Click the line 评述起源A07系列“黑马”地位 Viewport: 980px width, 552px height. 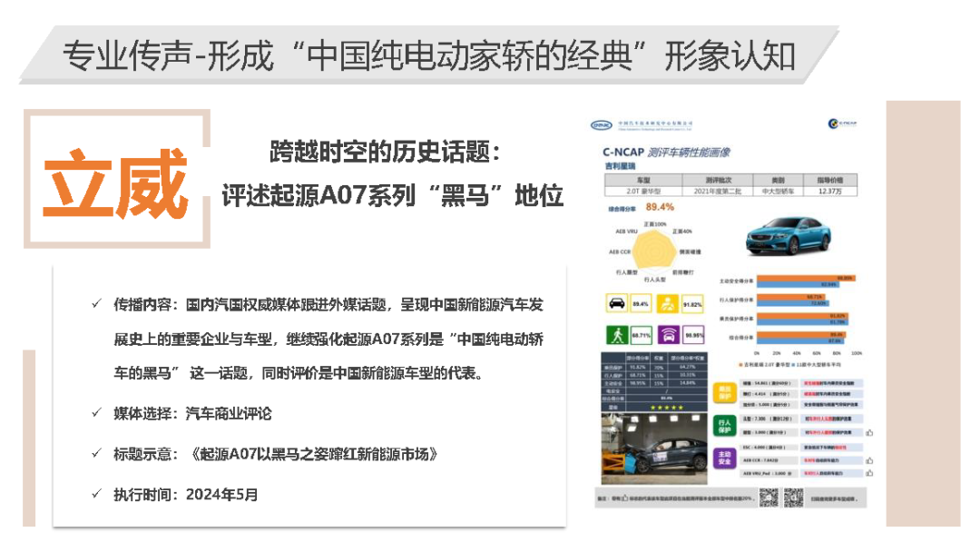click(393, 196)
